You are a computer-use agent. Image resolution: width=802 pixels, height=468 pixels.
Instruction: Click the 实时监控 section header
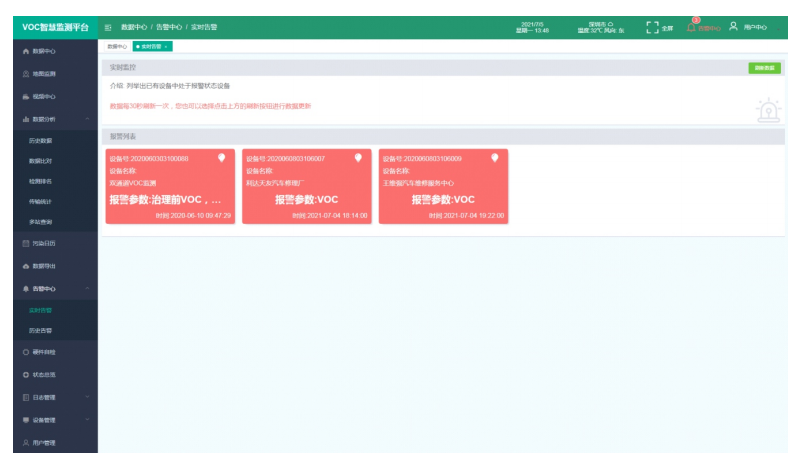443,68
